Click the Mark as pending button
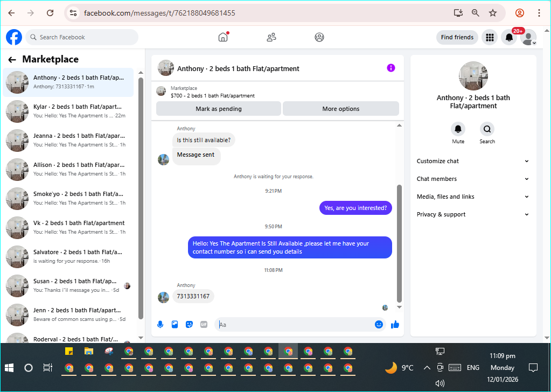Screen dimensions: 551x392 coord(219,109)
